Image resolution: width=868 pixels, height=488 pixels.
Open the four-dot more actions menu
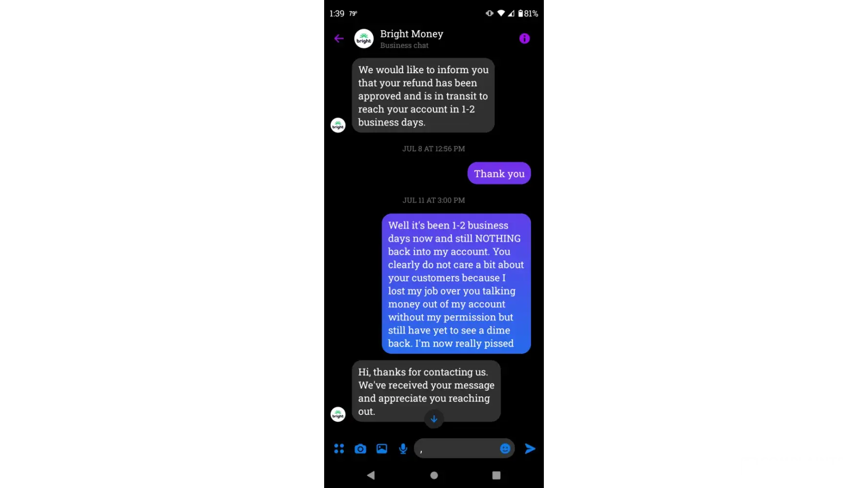point(339,448)
